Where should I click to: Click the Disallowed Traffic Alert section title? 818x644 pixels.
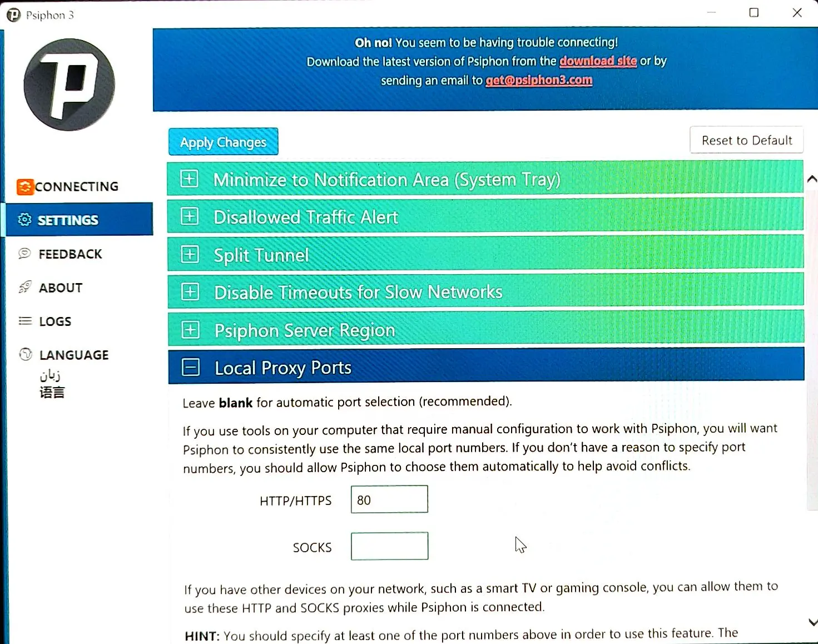[306, 217]
